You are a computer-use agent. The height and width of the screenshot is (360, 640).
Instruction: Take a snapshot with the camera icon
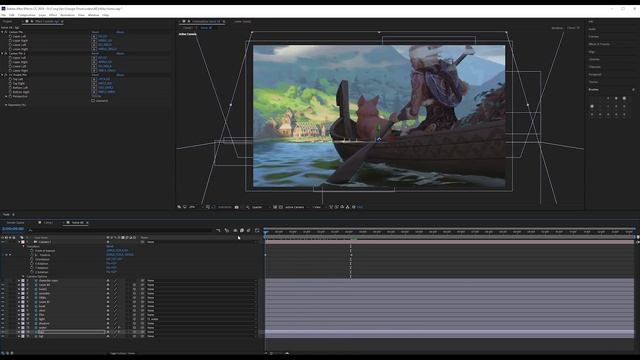pos(237,207)
